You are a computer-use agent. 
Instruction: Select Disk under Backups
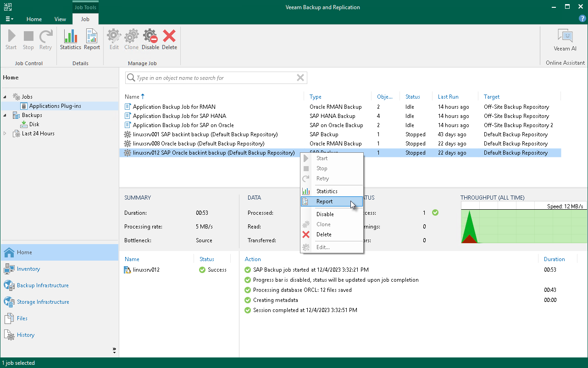[x=34, y=124]
